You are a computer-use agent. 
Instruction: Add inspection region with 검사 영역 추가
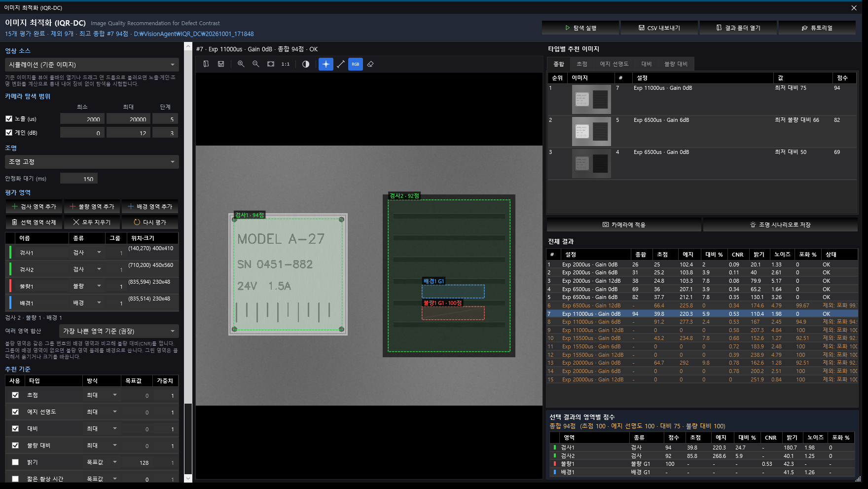tap(34, 207)
